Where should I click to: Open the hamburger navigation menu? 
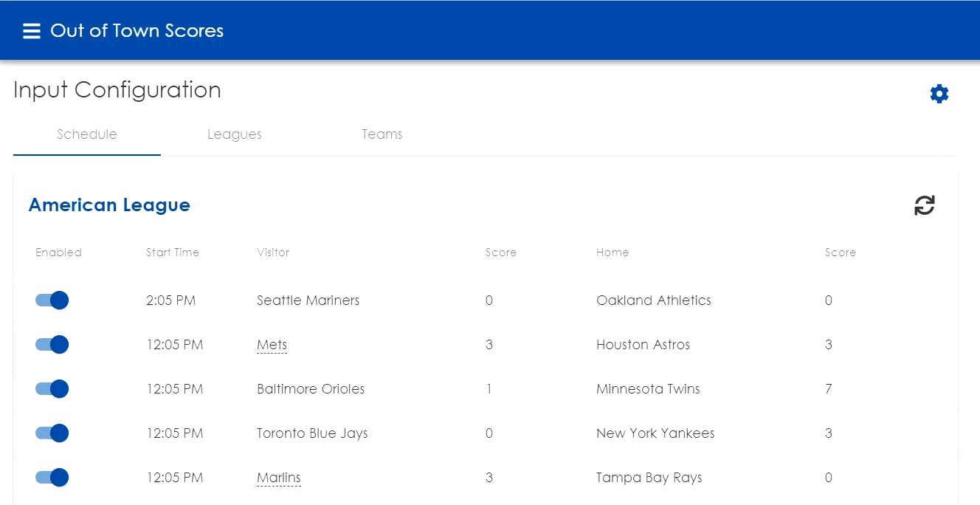[x=31, y=31]
